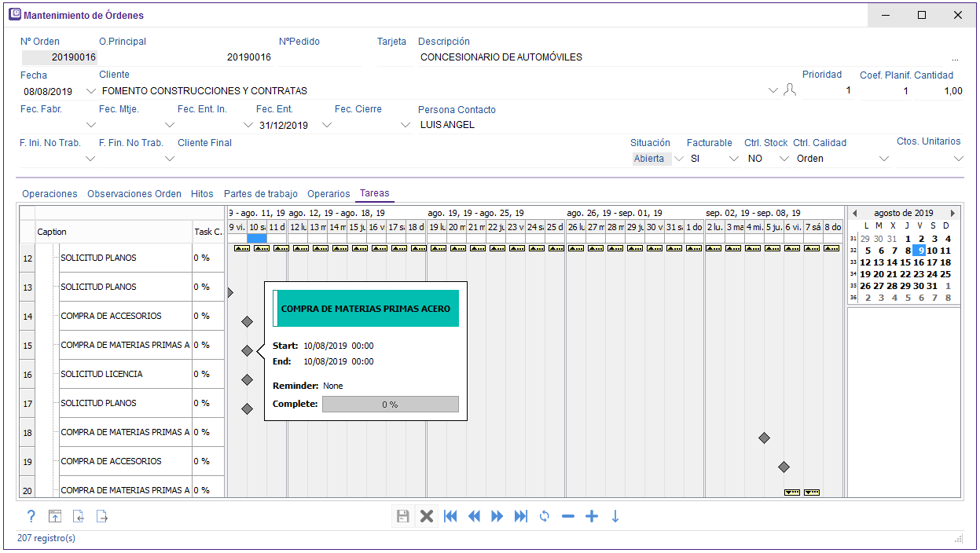Screen dimensions: 980x553
Task: Switch to the Operaciones tab
Action: [x=50, y=193]
